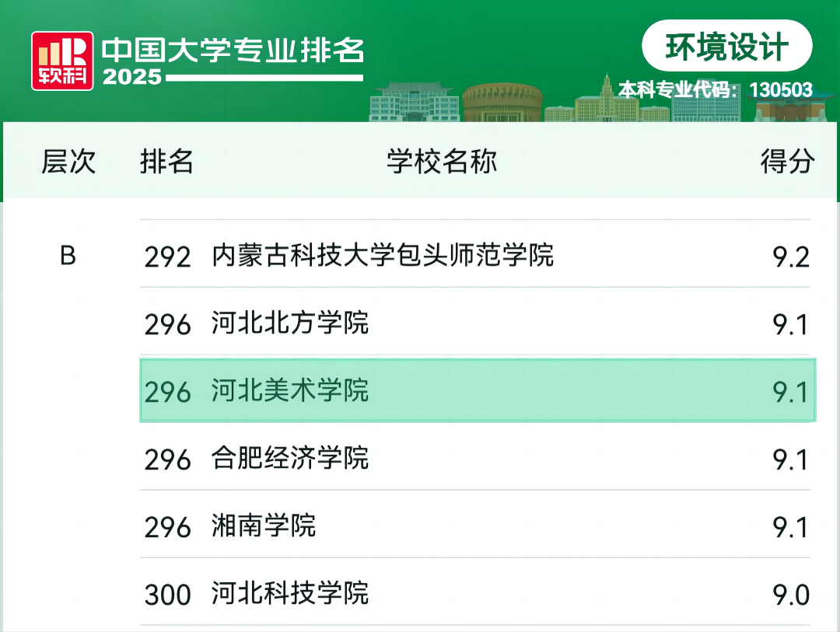
Task: Open the 河北科技学院 entry
Action: click(290, 594)
